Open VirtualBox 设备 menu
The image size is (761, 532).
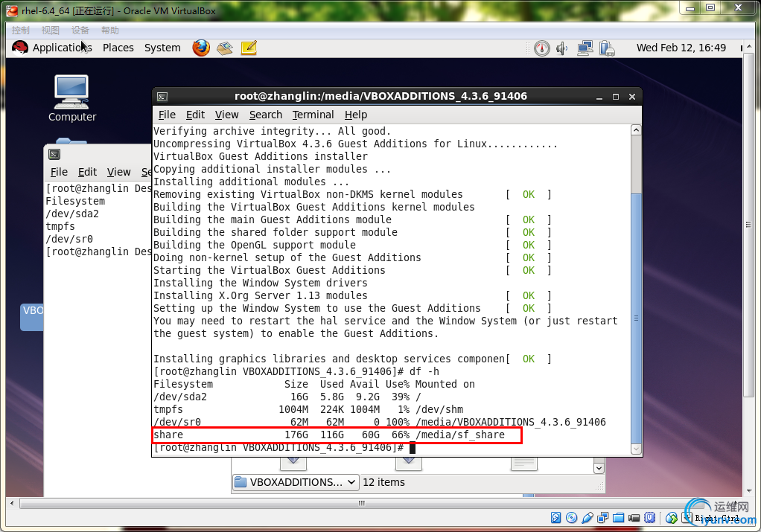pyautogui.click(x=80, y=30)
